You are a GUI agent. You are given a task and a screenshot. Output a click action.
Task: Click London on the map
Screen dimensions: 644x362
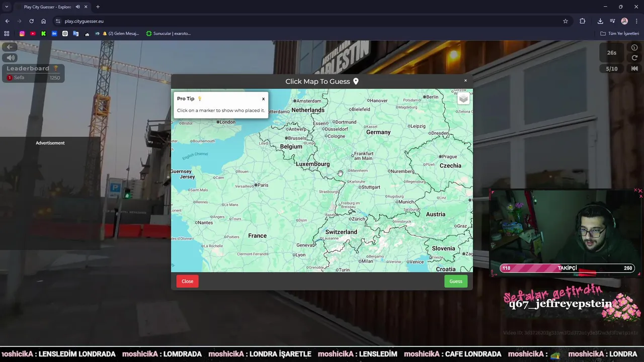tap(227, 122)
